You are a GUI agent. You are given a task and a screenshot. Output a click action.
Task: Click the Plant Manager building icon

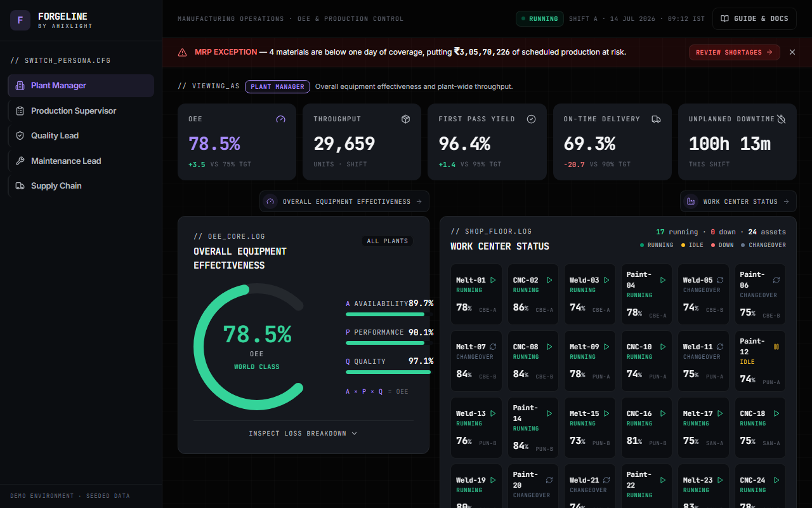tap(20, 86)
